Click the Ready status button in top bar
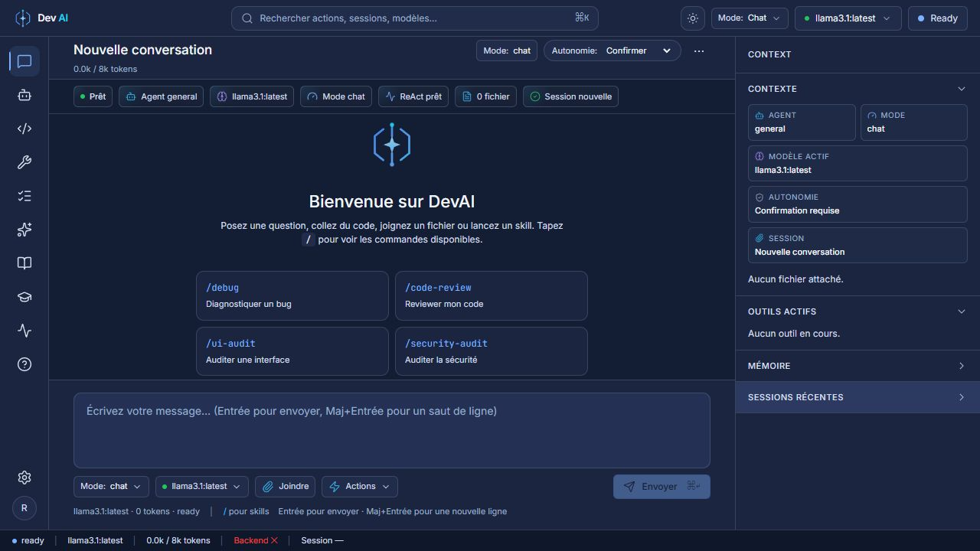The image size is (980, 551). 938,18
